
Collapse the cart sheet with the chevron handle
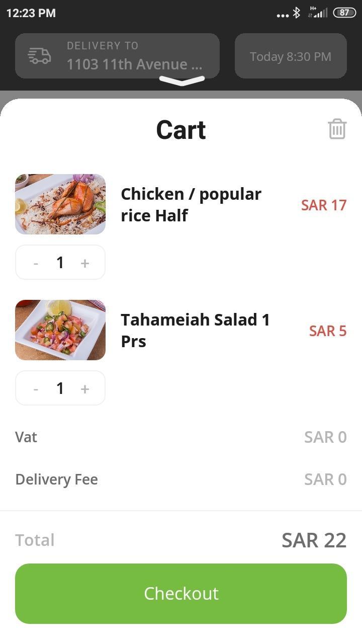coord(182,80)
